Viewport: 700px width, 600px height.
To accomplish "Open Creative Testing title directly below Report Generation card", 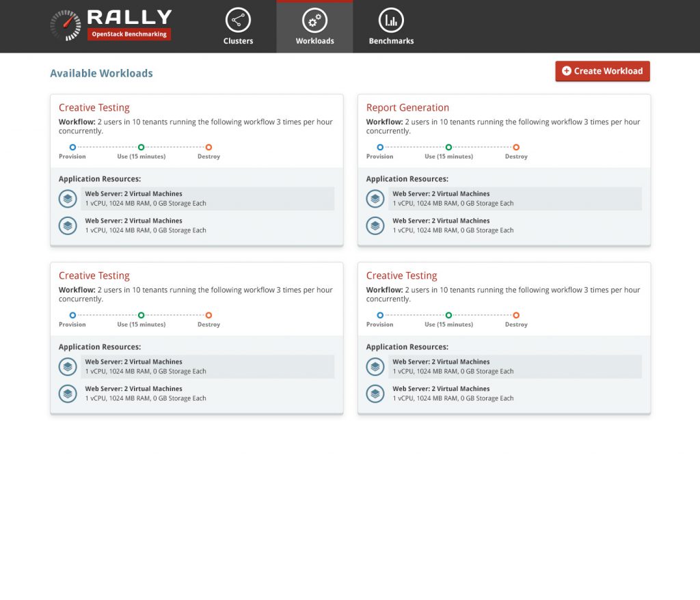I will point(401,275).
